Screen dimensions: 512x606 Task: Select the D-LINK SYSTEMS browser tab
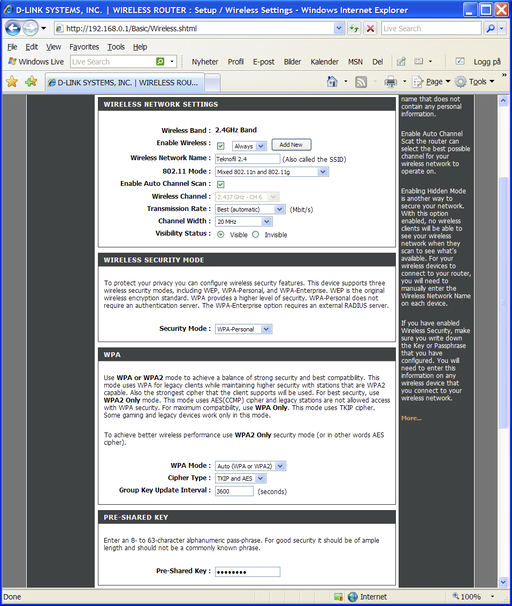point(124,82)
